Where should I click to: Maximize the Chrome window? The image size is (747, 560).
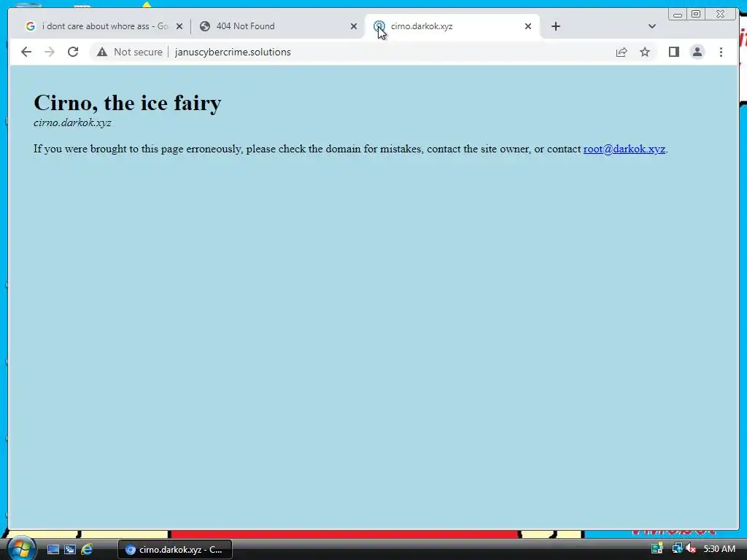click(695, 15)
